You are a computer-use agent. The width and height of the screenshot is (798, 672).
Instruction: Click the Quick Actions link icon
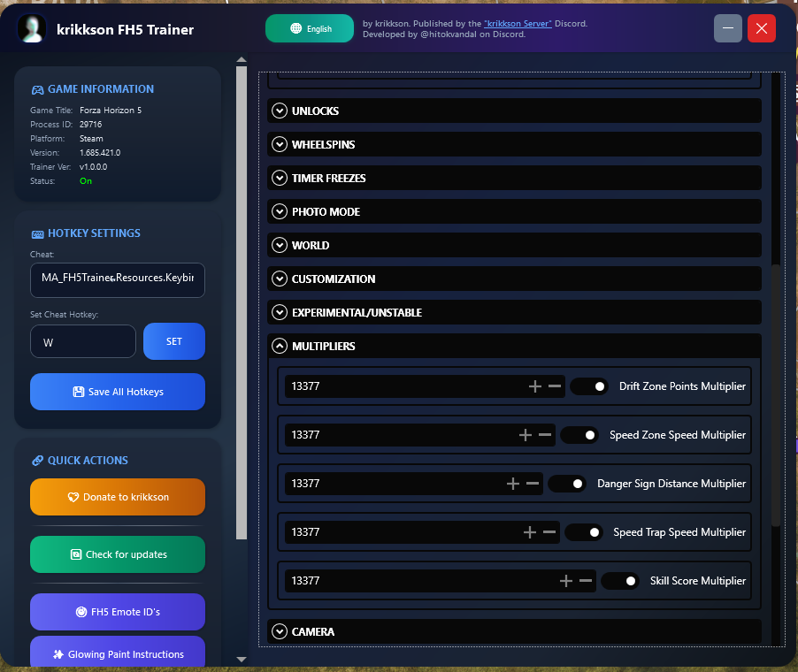[x=38, y=461]
